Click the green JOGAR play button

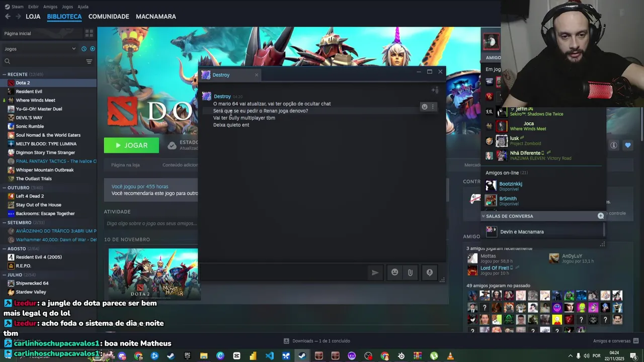(x=131, y=145)
